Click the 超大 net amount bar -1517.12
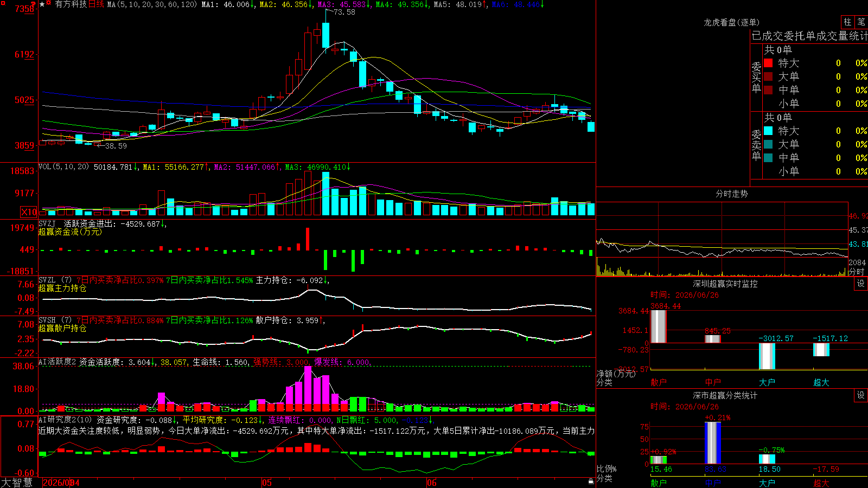The width and height of the screenshot is (868, 488). pos(821,350)
